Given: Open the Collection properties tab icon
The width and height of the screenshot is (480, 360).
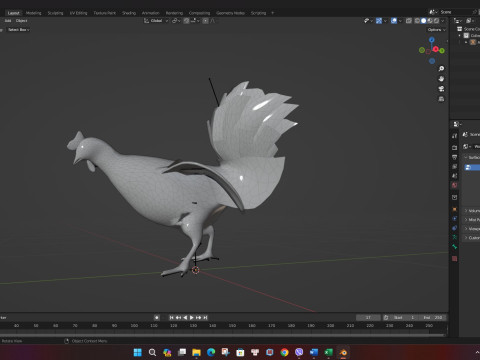Looking at the screenshot, I should coord(454,197).
